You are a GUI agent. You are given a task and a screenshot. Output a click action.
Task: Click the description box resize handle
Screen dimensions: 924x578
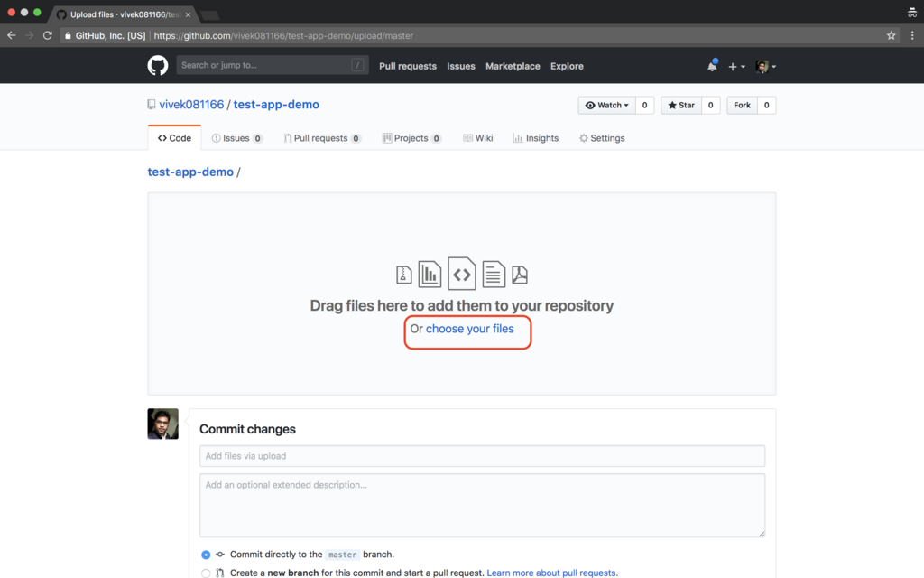762,533
